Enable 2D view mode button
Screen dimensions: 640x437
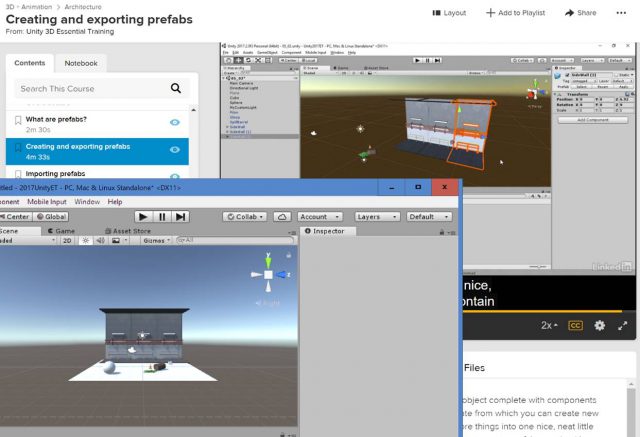(x=67, y=240)
